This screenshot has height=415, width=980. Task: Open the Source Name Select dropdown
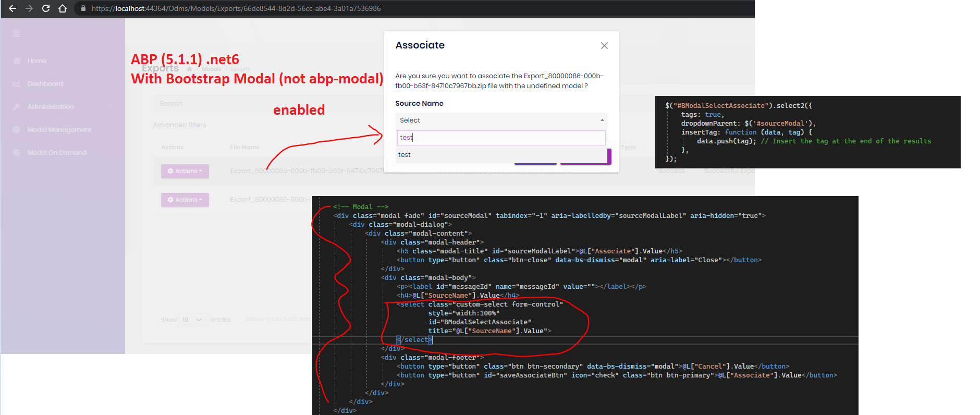500,120
